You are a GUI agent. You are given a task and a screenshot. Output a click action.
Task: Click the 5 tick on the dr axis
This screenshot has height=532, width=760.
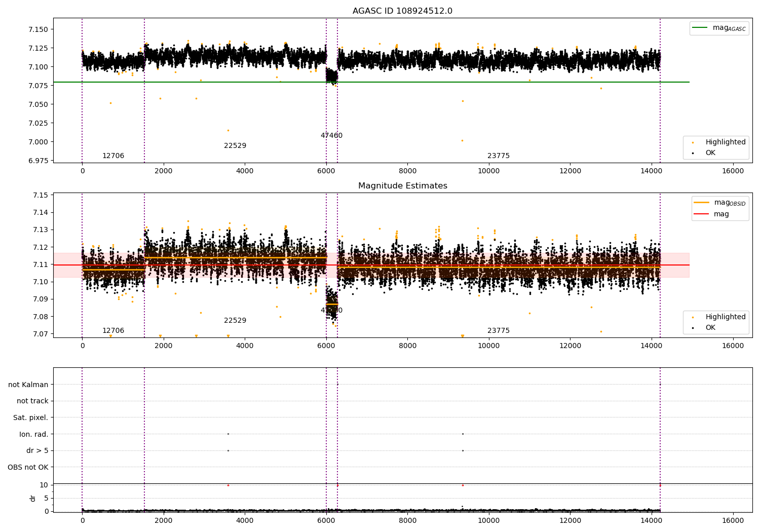[x=46, y=498]
